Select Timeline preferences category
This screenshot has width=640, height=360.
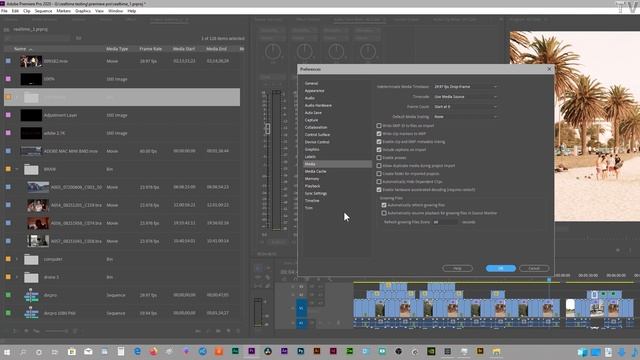tap(312, 201)
